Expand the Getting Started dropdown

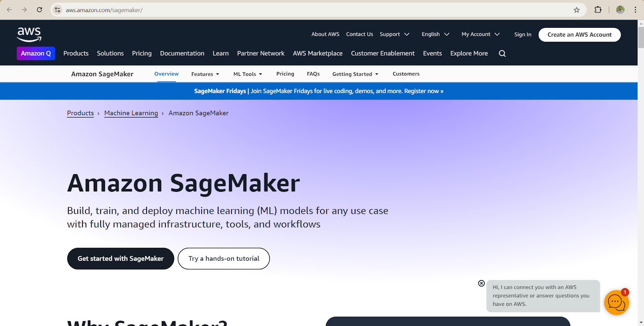[355, 74]
